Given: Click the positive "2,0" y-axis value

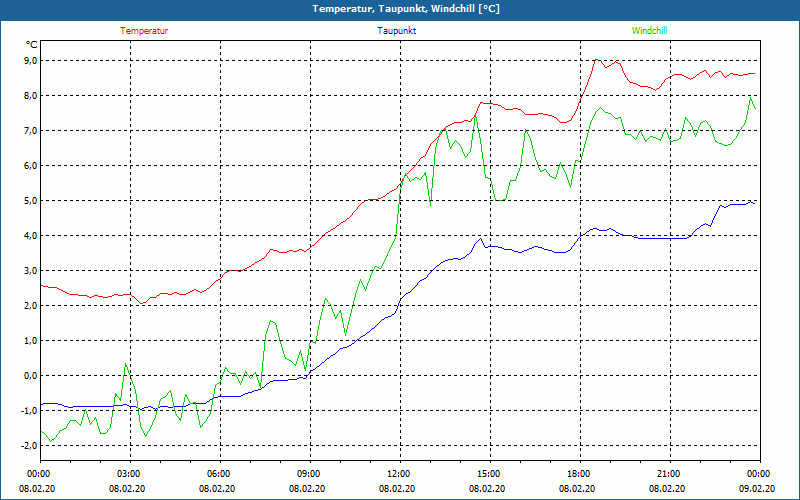Looking at the screenshot, I should pos(31,306).
